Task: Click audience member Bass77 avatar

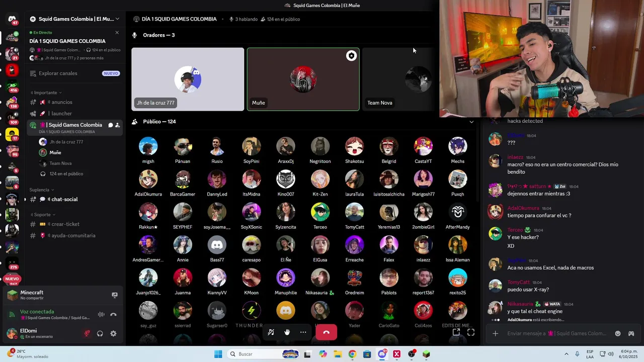Action: click(x=217, y=245)
